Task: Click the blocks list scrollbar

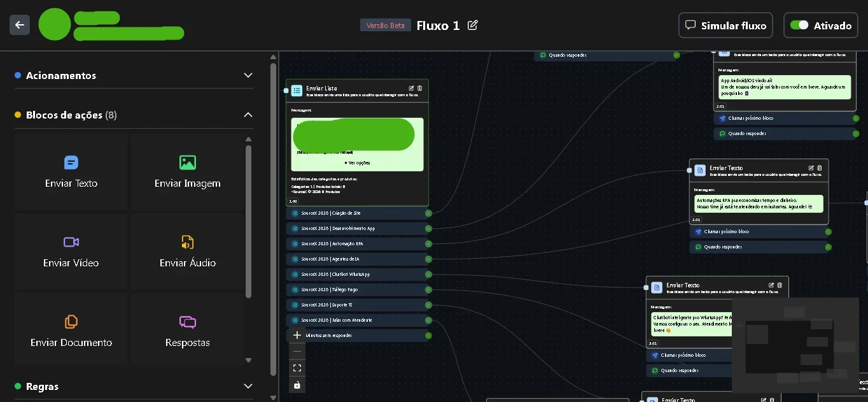Action: click(248, 221)
